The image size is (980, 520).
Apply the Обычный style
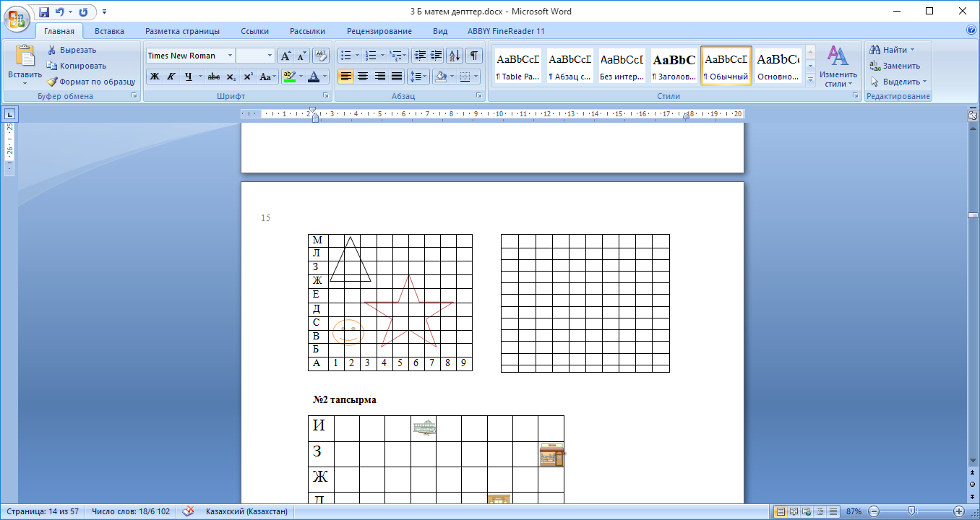(726, 66)
